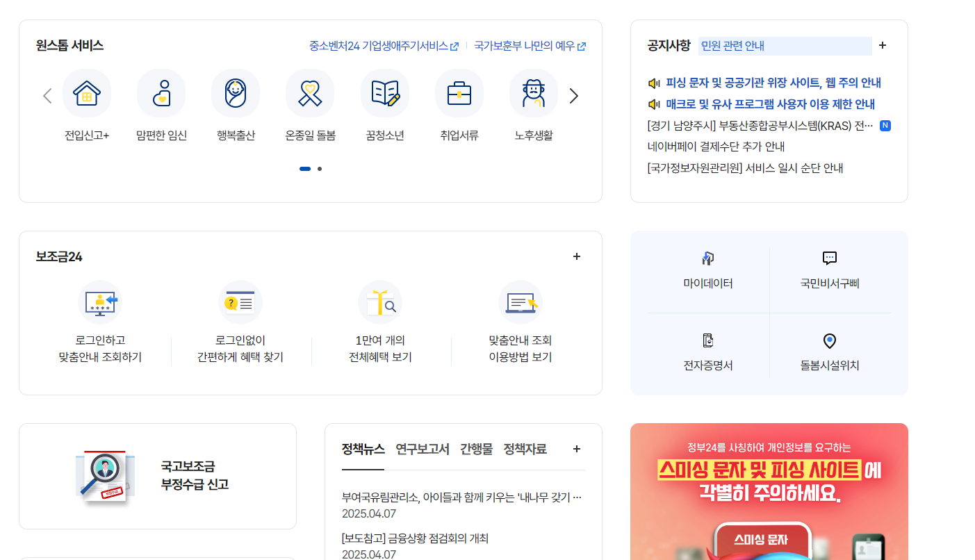Click the external-link icon beside 국가보훈부 나만의 예우

[x=582, y=47]
